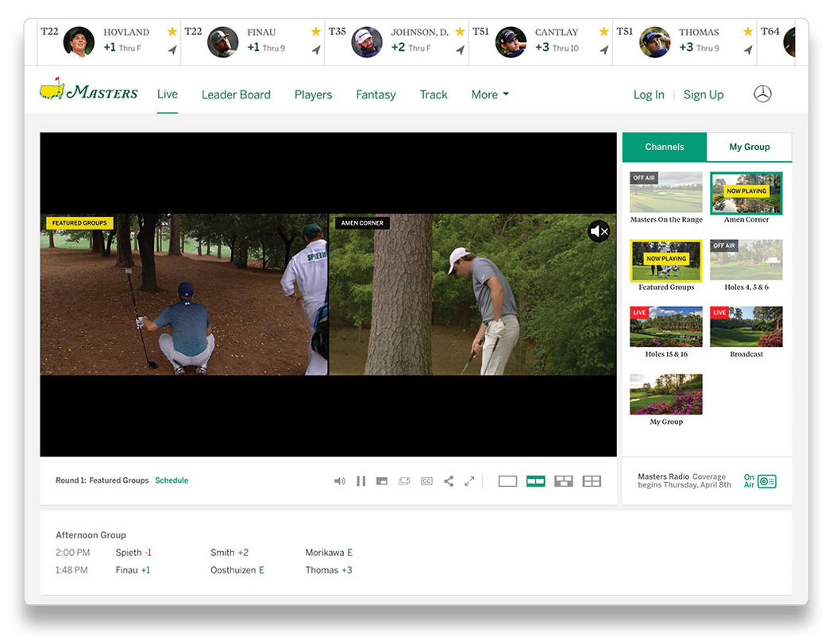Select the four-grid layout
Viewport: 833px width, 644px height.
pyautogui.click(x=592, y=481)
